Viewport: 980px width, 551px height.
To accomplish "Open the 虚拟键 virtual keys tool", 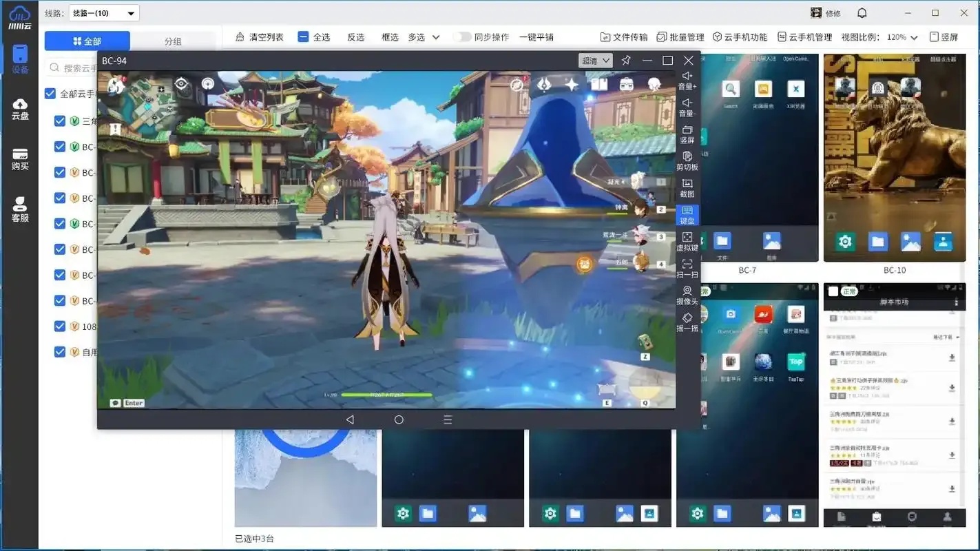I will (687, 242).
